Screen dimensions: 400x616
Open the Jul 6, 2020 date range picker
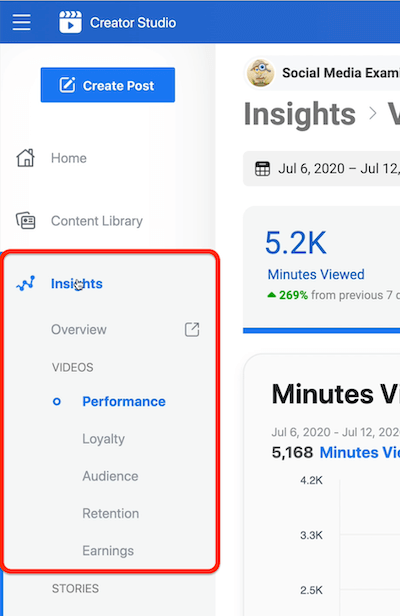point(321,169)
